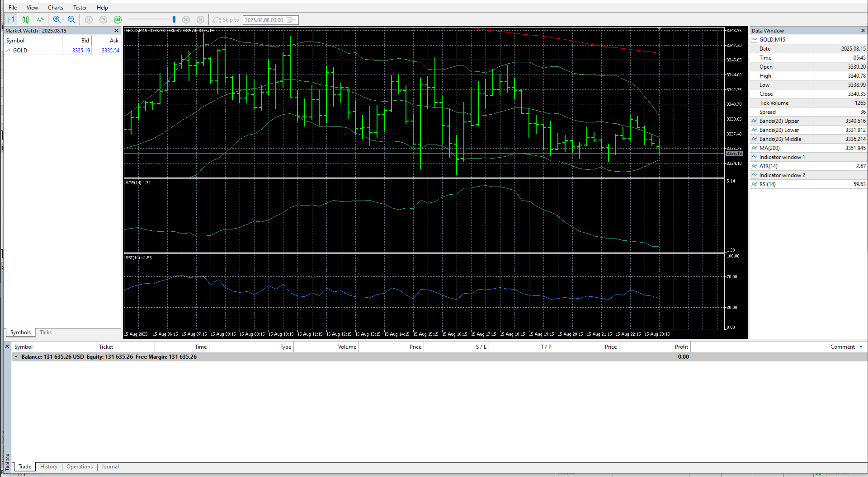Select GOLD symbol row in Market Watch
The height and width of the screenshot is (477, 868).
point(63,51)
